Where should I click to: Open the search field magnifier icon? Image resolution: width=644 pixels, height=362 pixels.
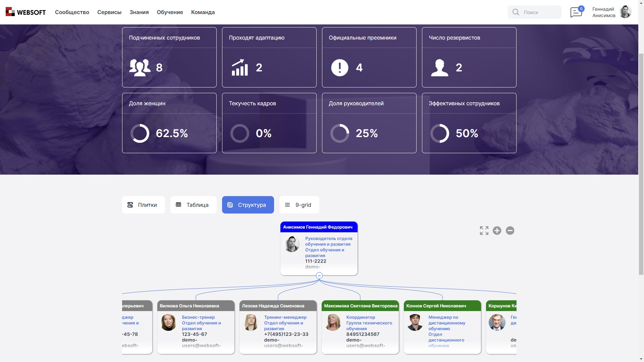tap(516, 12)
